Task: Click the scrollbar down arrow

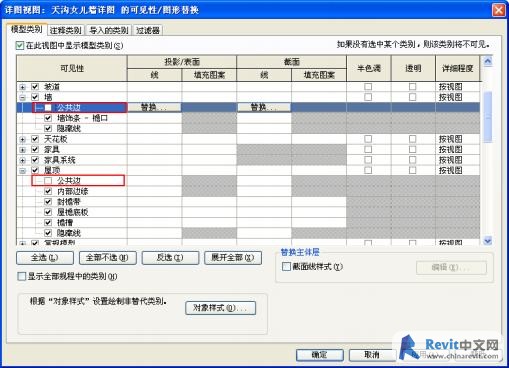Action: pos(488,240)
